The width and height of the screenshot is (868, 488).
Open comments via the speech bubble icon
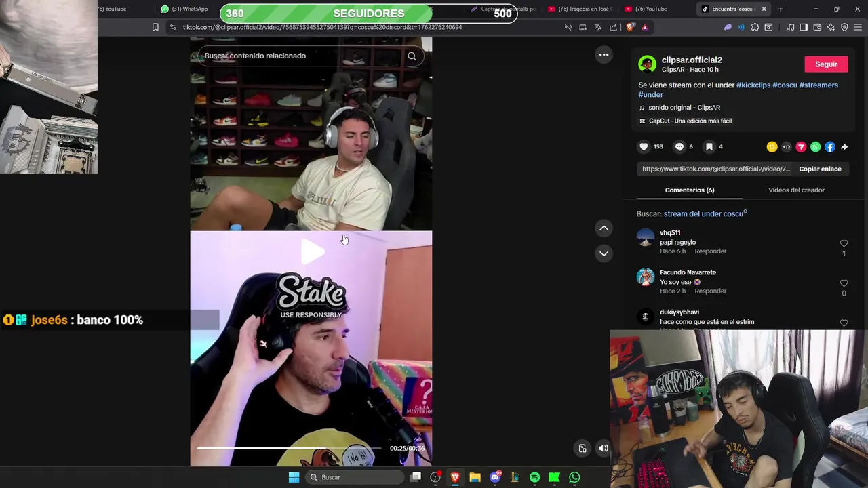[679, 146]
